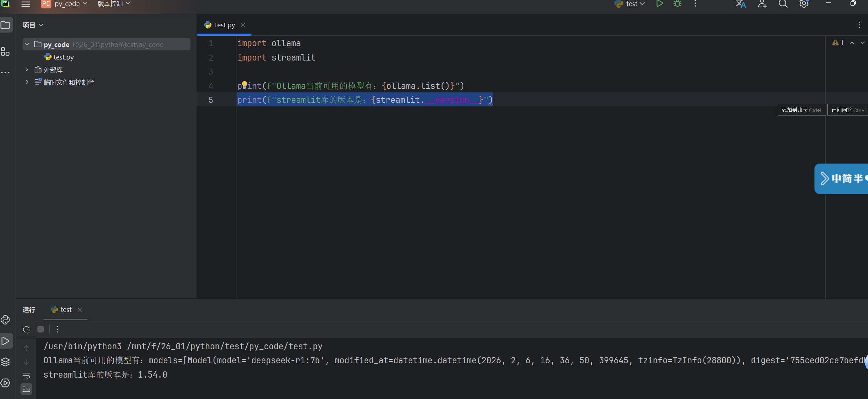Stop the running process with the square icon
This screenshot has height=399, width=868.
[x=41, y=329]
